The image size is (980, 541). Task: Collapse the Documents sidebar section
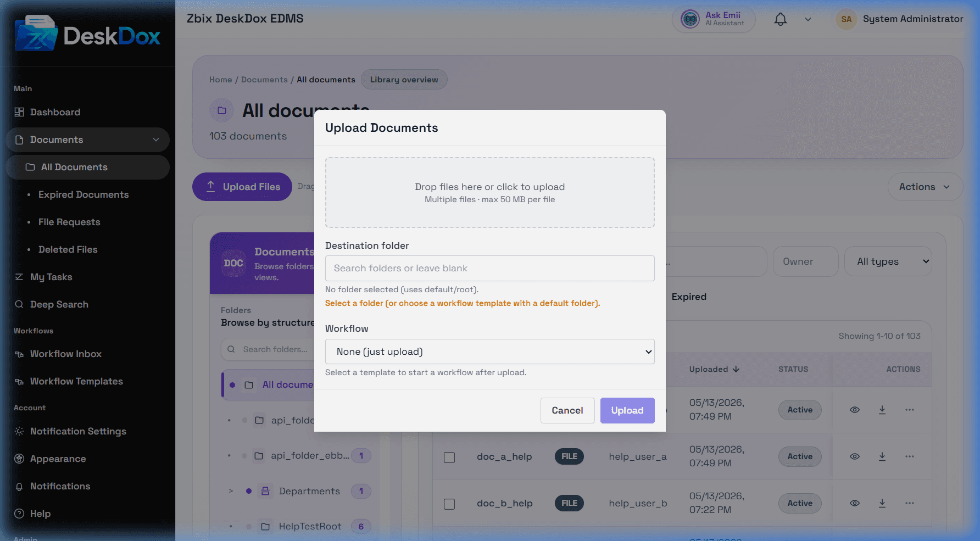coord(156,140)
